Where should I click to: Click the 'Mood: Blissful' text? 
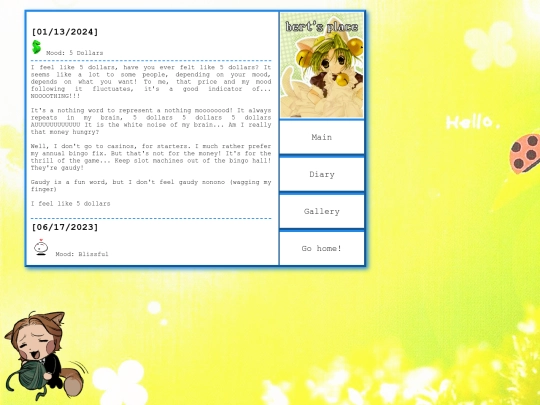coord(82,254)
